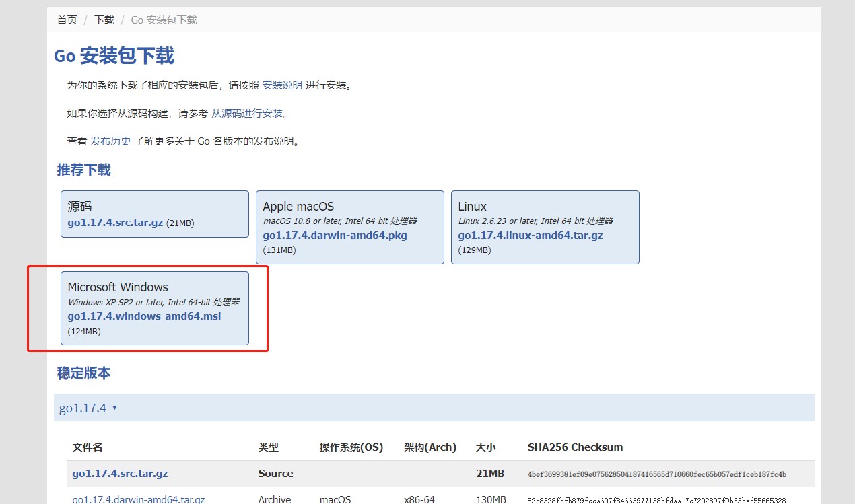Click the Linux box title
The image size is (855, 504).
coord(473,207)
